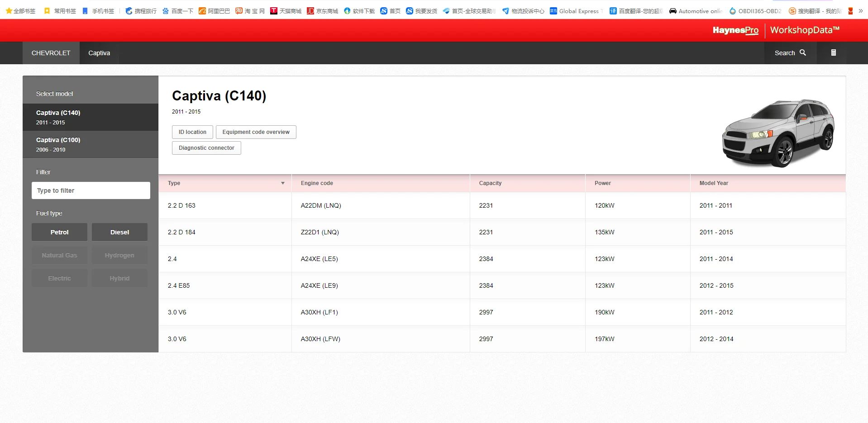Click engine code Z22D1 (LNQ)
The width and height of the screenshot is (868, 423).
(320, 232)
